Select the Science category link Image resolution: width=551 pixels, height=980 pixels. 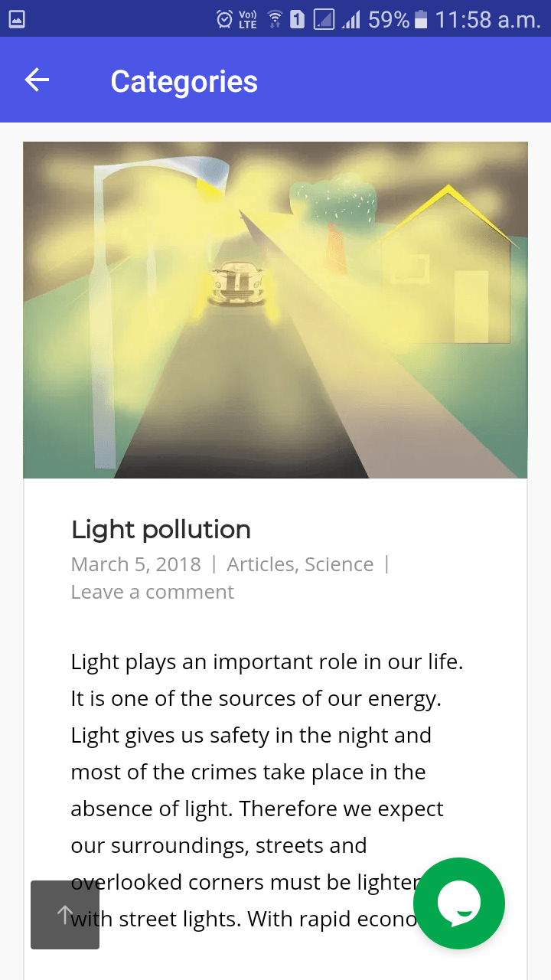pyautogui.click(x=339, y=564)
